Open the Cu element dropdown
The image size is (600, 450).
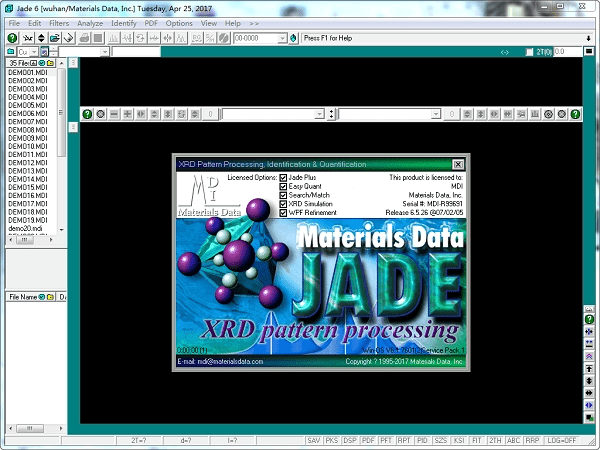click(33, 51)
